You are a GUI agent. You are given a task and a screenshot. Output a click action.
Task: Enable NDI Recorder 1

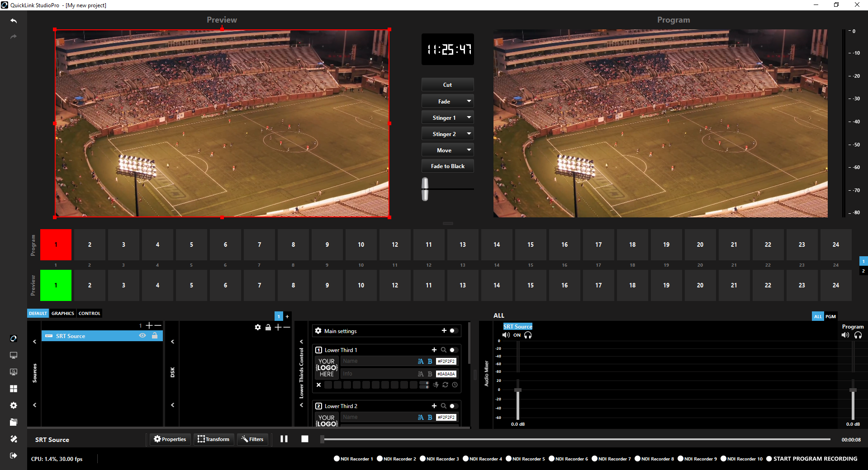coord(354,459)
